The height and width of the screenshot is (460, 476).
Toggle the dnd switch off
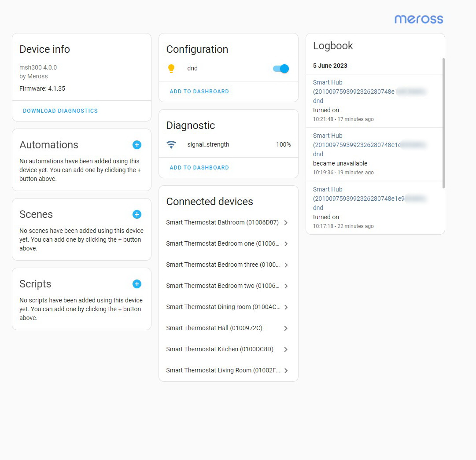pos(280,69)
